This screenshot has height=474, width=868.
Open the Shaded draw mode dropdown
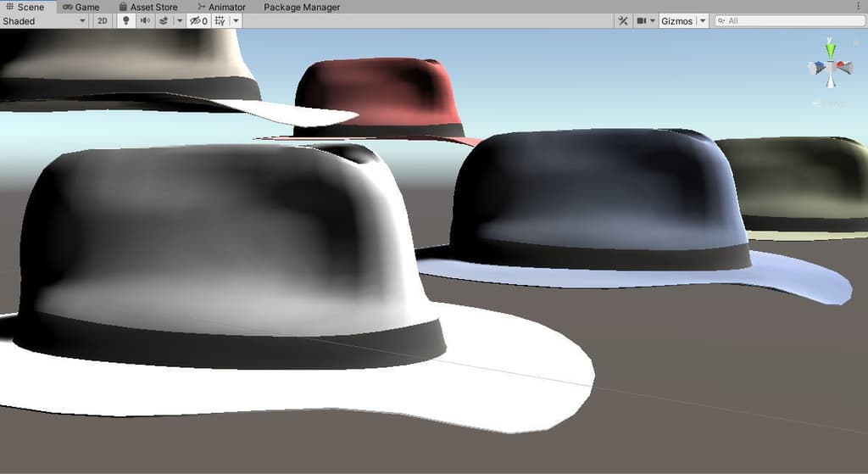44,21
